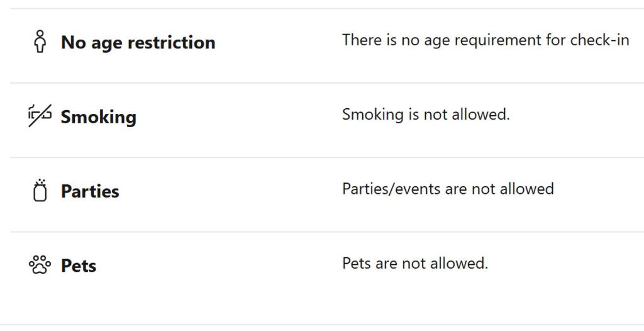The image size is (644, 331).
Task: Select the Pets are not allowed text
Action: [415, 264]
